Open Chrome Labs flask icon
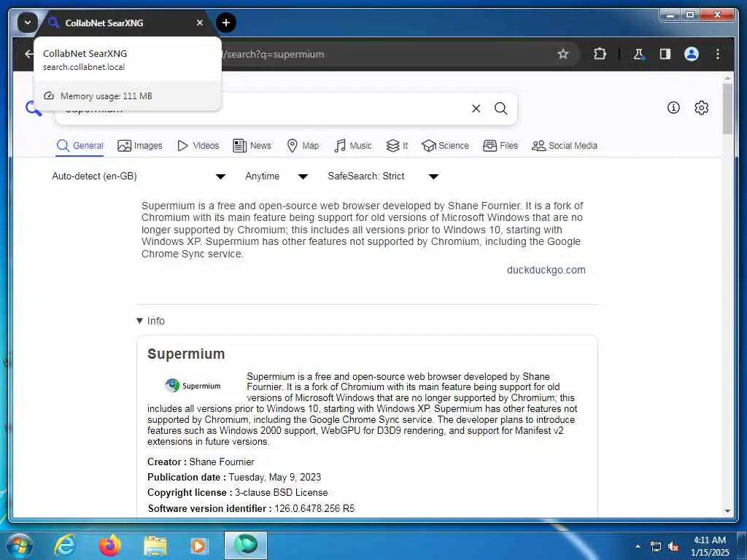Screen dimensions: 747x560 638,54
